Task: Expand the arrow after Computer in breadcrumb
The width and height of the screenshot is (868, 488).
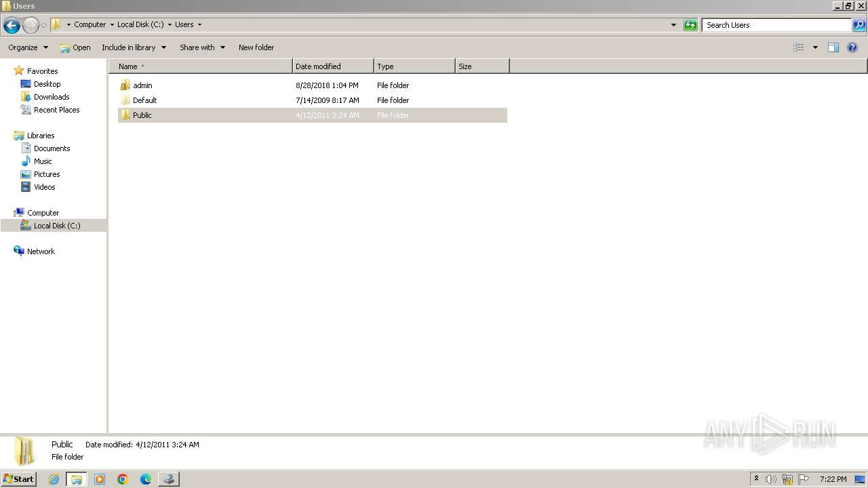Action: 112,24
